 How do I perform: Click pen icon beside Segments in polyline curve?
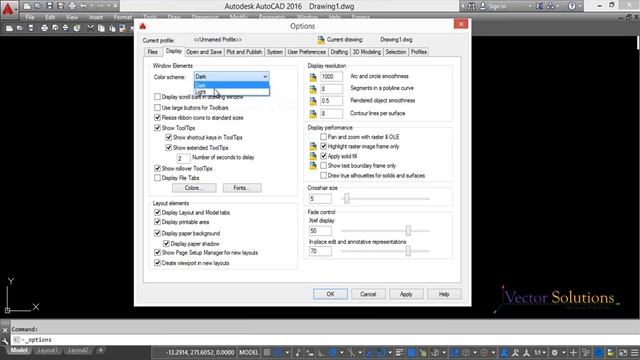[x=313, y=89]
